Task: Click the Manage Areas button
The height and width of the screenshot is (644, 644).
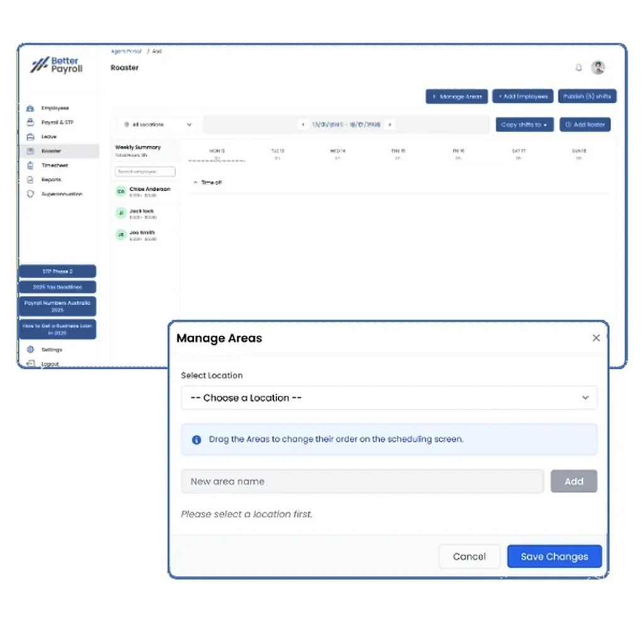Action: tap(457, 96)
